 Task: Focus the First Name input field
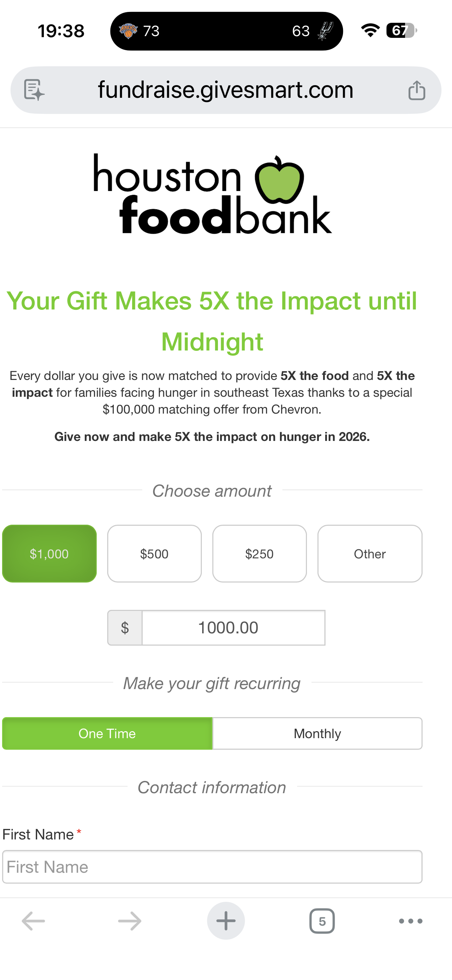[212, 867]
